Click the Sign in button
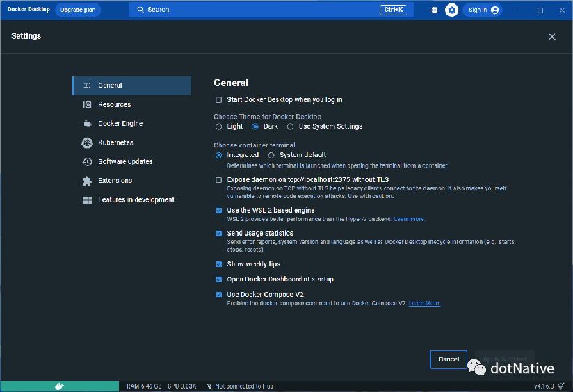 pos(483,10)
